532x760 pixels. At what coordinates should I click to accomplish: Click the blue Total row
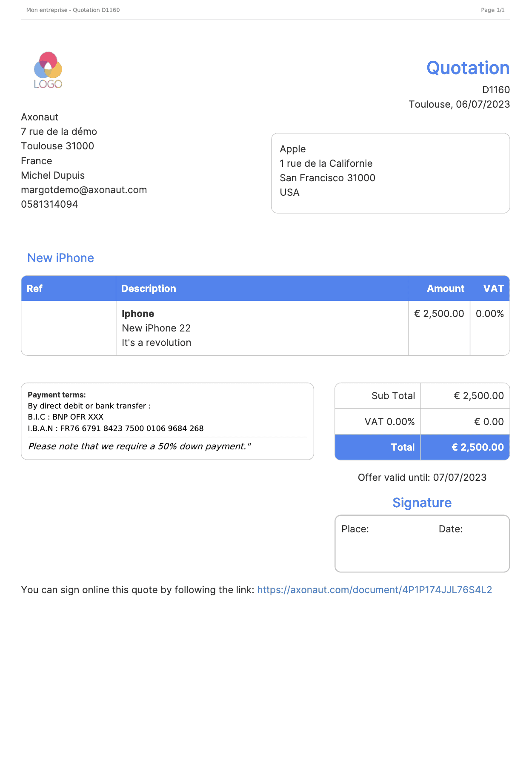tap(422, 447)
